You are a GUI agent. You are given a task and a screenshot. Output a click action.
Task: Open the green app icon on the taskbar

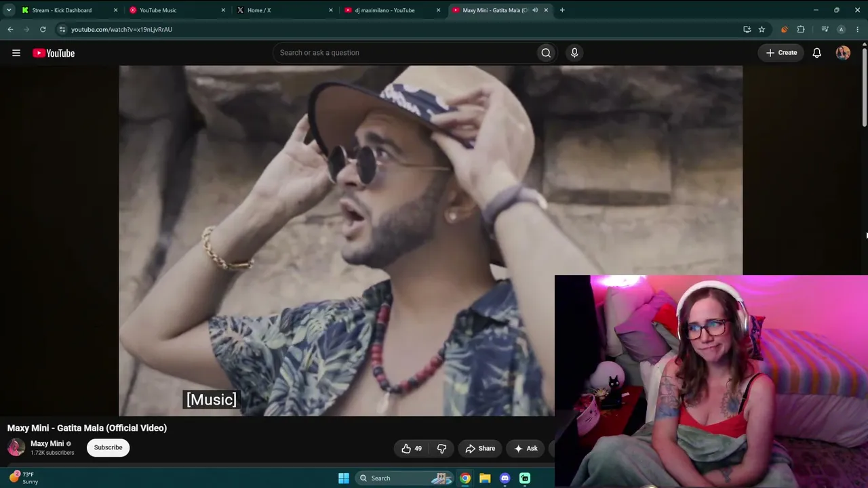pos(525,478)
